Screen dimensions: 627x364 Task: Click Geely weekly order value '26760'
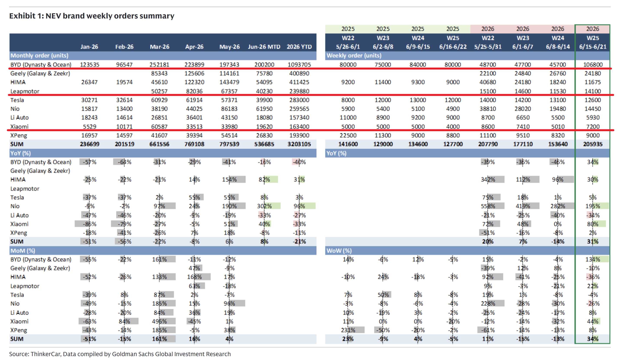coord(558,73)
